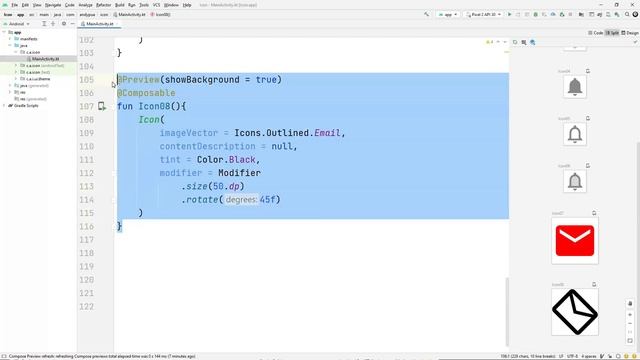640x360 pixels.
Task: Collapse the java folder
Action: (10, 45)
